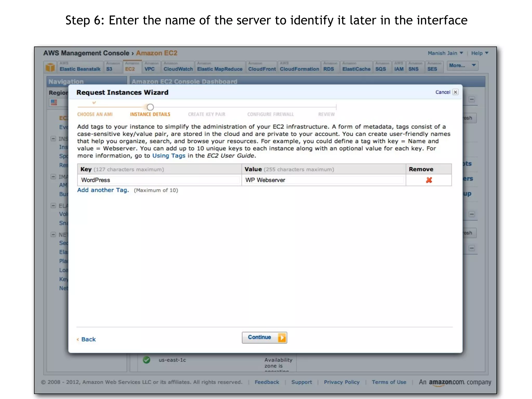Click the green check status for us-east-1c
The width and height of the screenshot is (532, 399).
coord(147,360)
